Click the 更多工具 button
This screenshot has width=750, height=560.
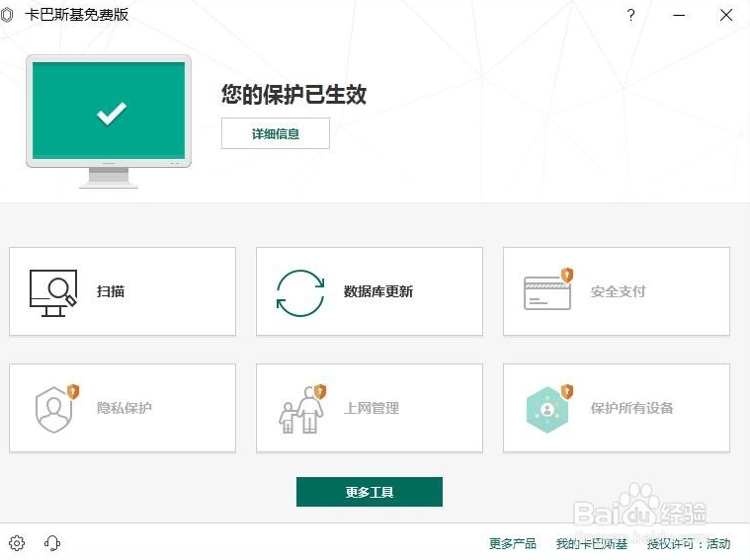click(370, 492)
